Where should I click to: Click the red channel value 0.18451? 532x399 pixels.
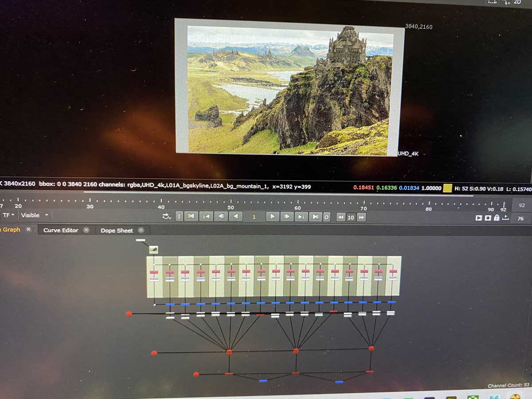(x=364, y=188)
